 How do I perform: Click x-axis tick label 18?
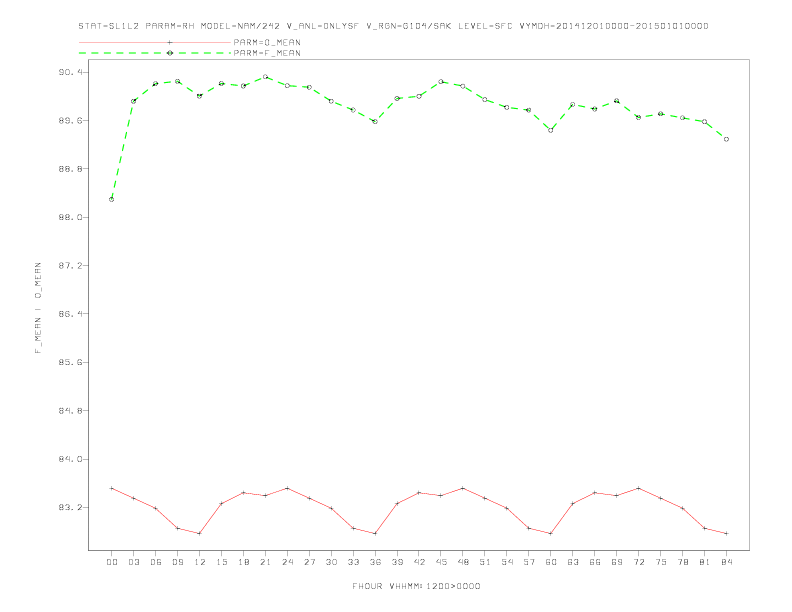click(x=243, y=562)
